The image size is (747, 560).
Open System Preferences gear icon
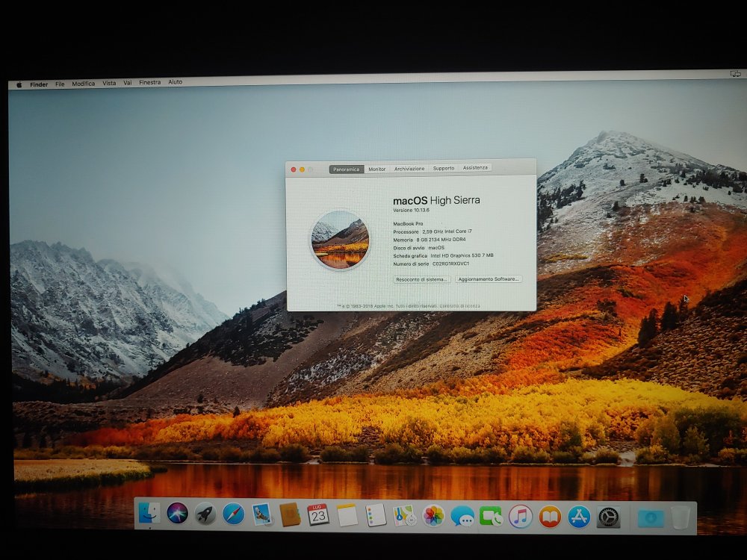click(x=608, y=517)
